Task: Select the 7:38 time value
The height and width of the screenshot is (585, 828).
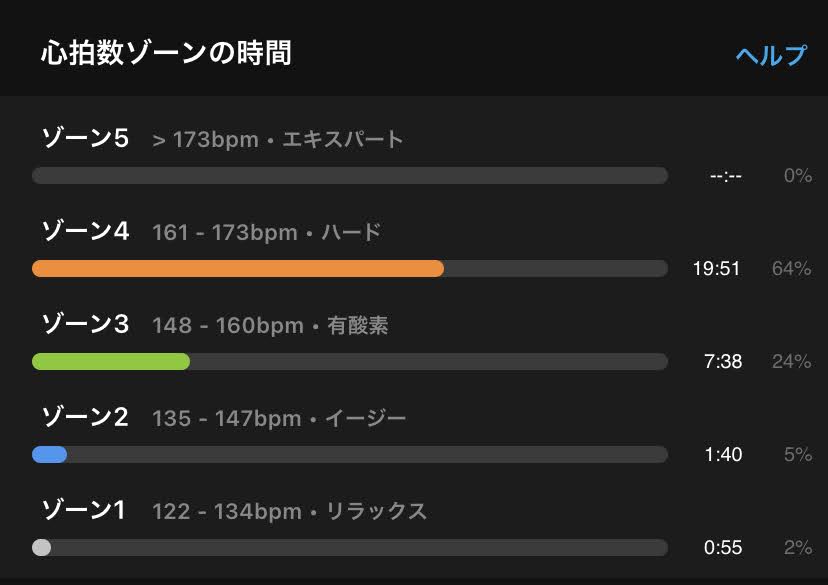Action: (x=723, y=362)
